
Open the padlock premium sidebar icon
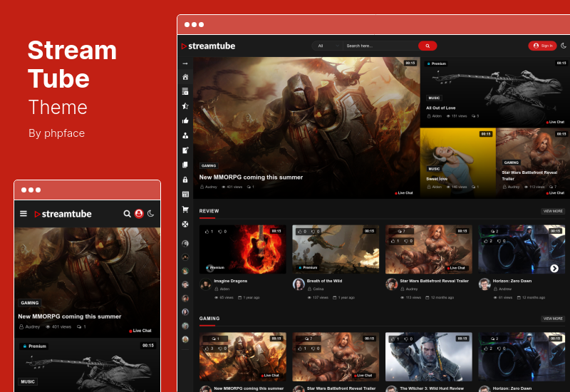[x=185, y=180]
